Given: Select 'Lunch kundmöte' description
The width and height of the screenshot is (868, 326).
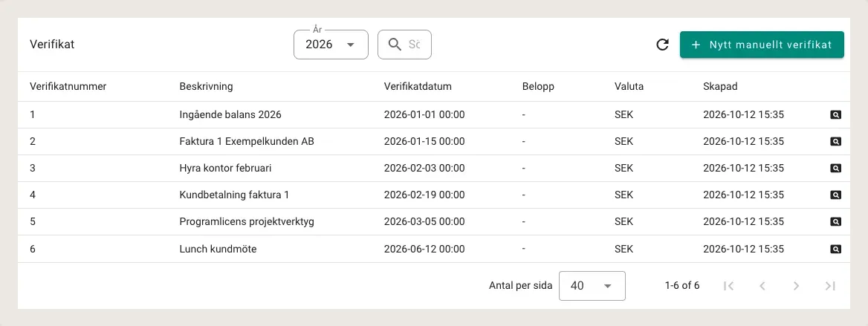Looking at the screenshot, I should tap(218, 249).
